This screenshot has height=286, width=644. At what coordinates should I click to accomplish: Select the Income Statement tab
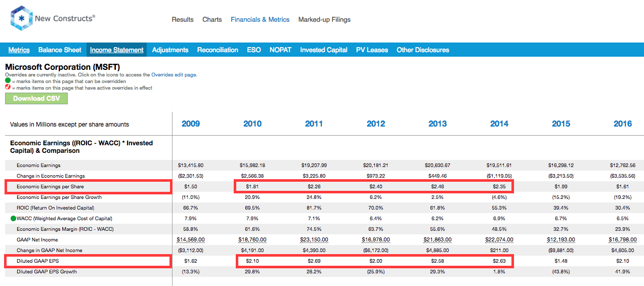click(x=117, y=50)
